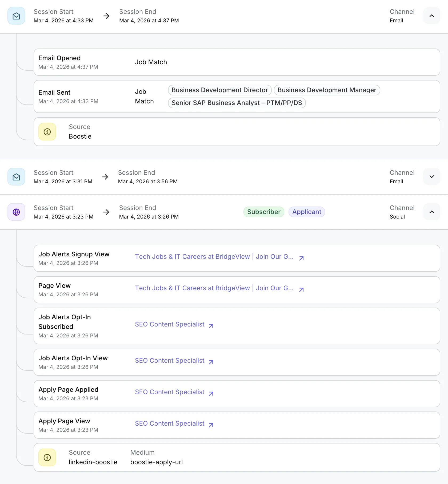
Task: Click the purple Applicant badge
Action: point(306,212)
